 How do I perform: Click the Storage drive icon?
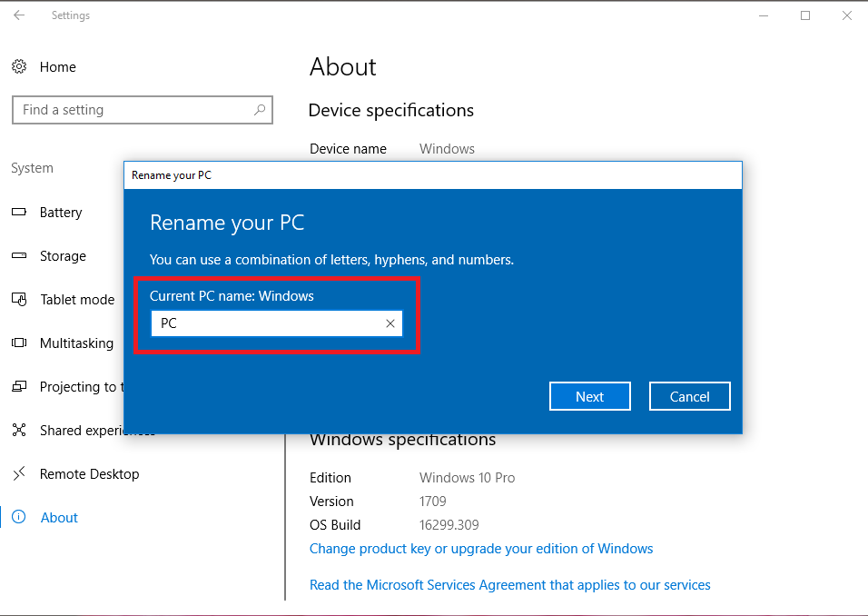click(x=19, y=256)
